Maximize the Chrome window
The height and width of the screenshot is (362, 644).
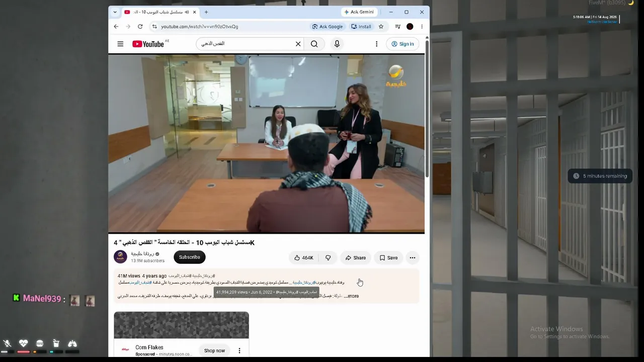(x=407, y=12)
